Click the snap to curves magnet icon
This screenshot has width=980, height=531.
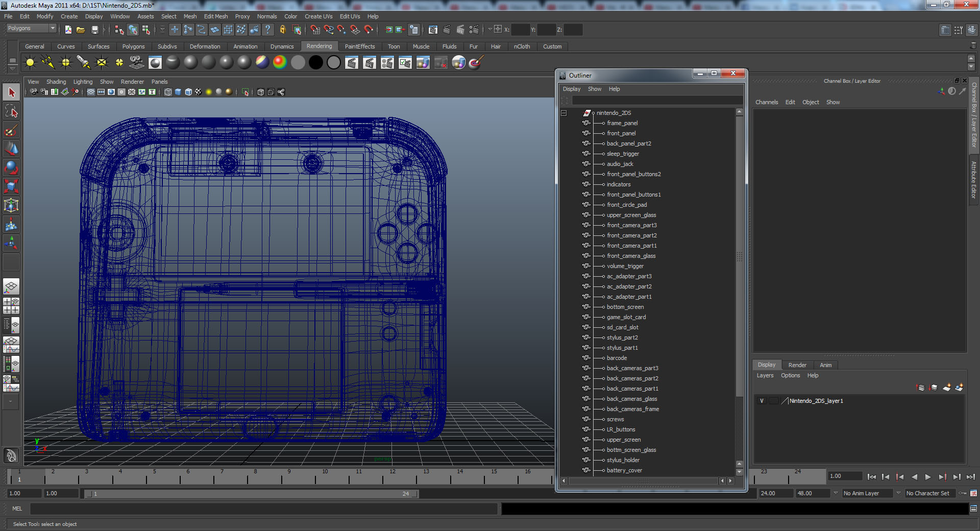pos(329,30)
